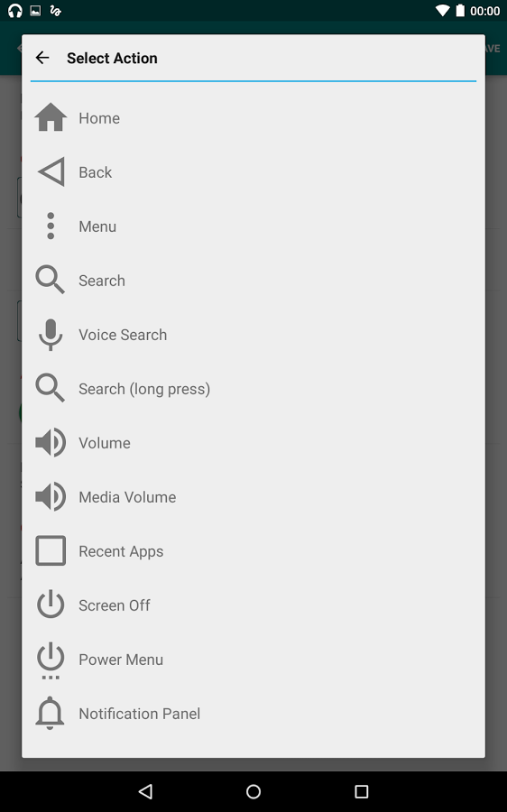This screenshot has width=507, height=812.
Task: Choose the Power Menu icon with dots
Action: [51, 660]
